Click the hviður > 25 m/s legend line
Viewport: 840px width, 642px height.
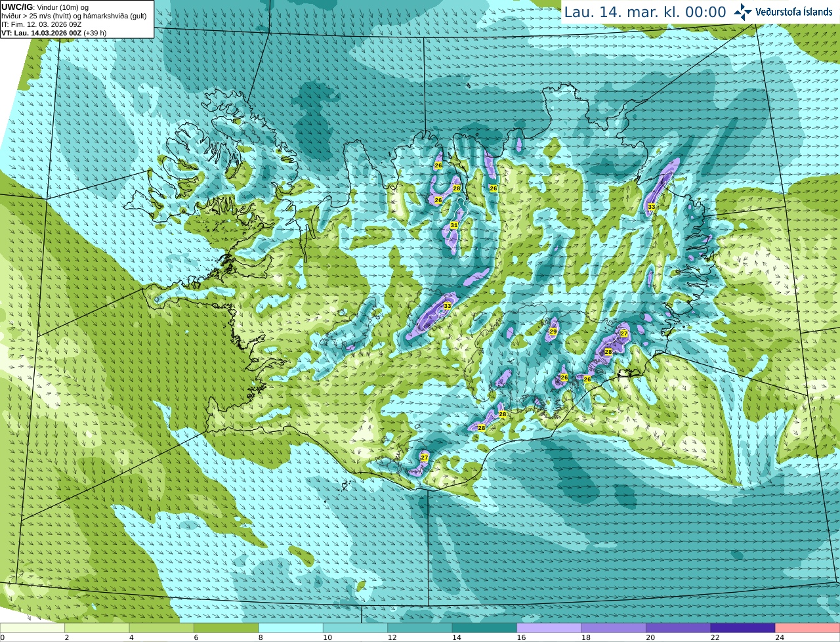(x=74, y=16)
